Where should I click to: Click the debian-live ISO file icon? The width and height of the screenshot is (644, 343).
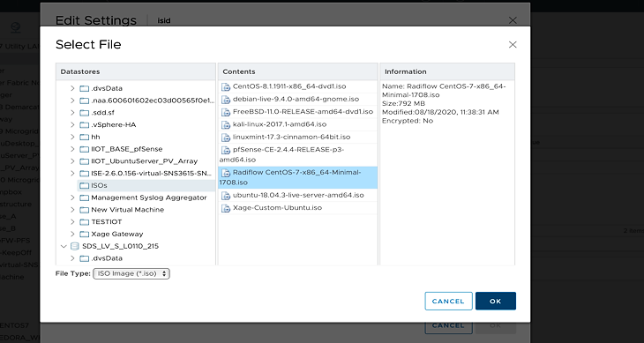(226, 100)
